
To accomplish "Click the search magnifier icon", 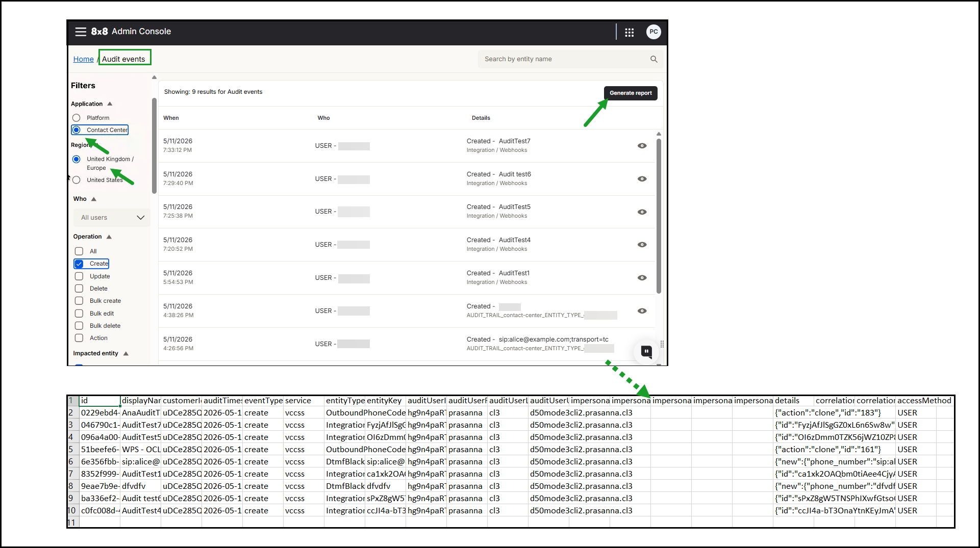I will click(654, 59).
